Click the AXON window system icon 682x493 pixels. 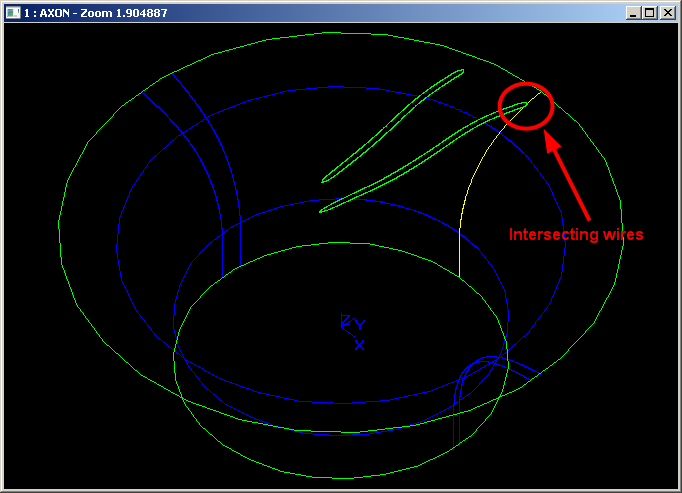click(12, 13)
